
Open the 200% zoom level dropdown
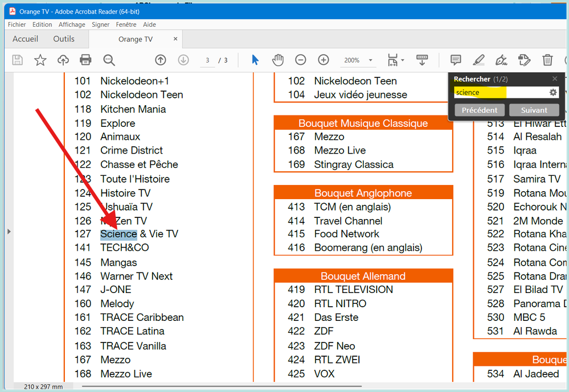pyautogui.click(x=370, y=60)
